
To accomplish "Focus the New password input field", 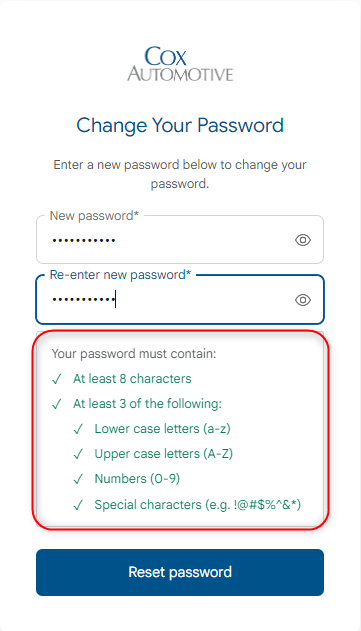I will (180, 240).
